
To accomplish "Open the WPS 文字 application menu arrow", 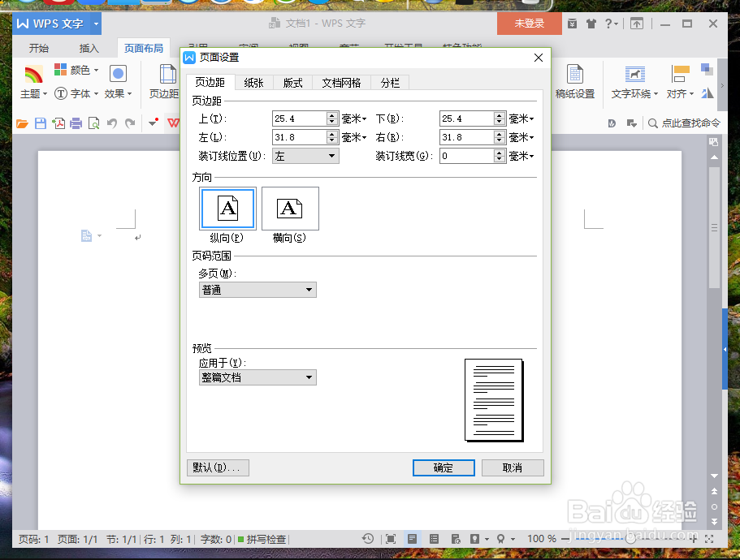I will tap(96, 24).
